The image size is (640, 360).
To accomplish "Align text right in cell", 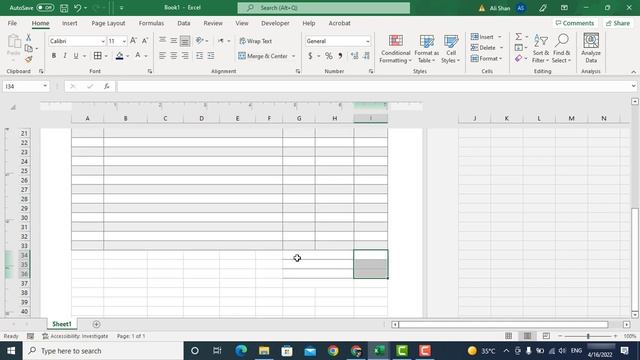I will click(x=185, y=56).
